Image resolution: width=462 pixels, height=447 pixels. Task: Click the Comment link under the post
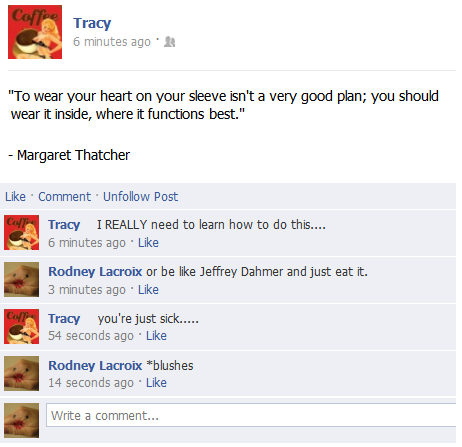(x=64, y=197)
